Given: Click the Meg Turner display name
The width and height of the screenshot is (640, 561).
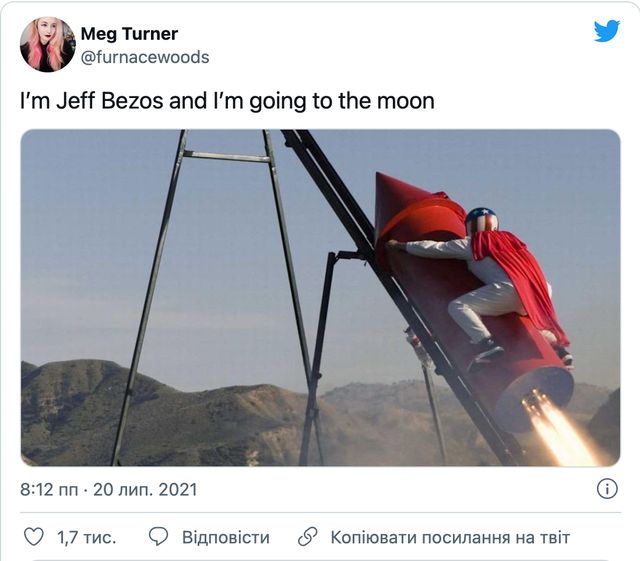Looking at the screenshot, I should 129,33.
